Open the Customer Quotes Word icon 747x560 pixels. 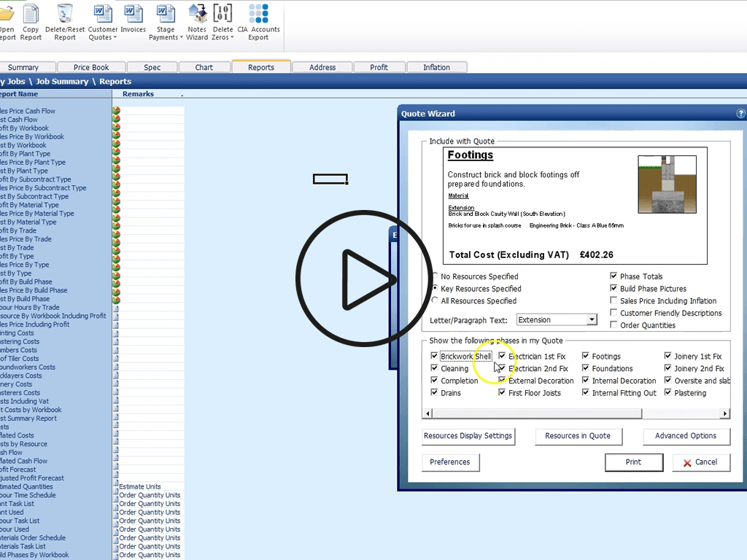pos(102,13)
